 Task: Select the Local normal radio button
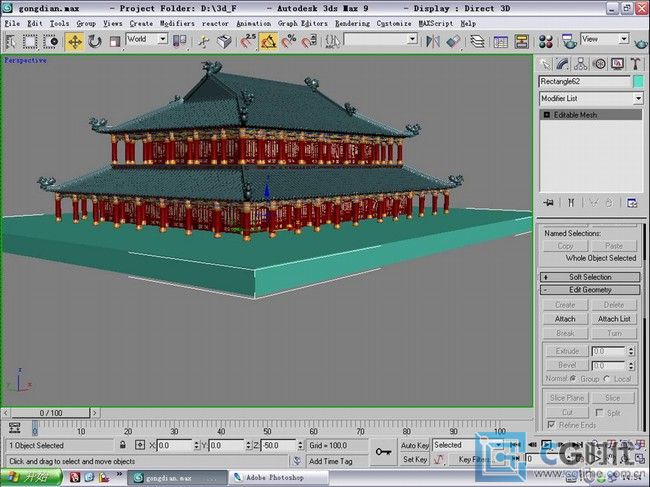coord(607,378)
